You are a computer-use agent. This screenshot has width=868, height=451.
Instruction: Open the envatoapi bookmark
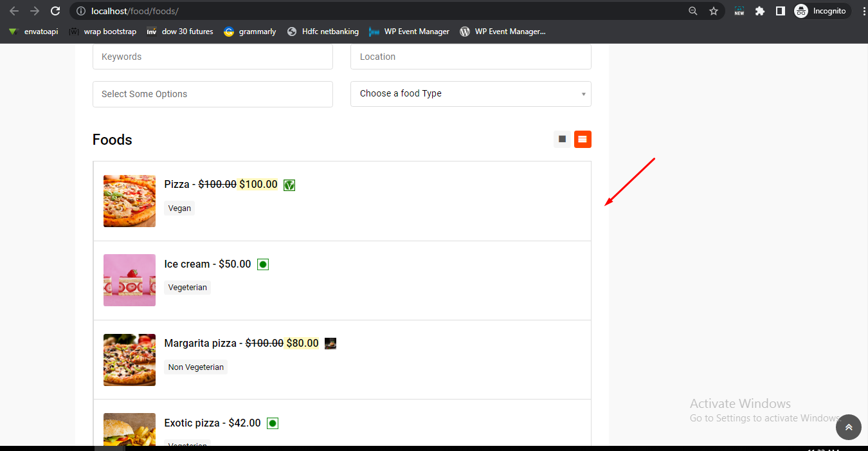[x=33, y=32]
